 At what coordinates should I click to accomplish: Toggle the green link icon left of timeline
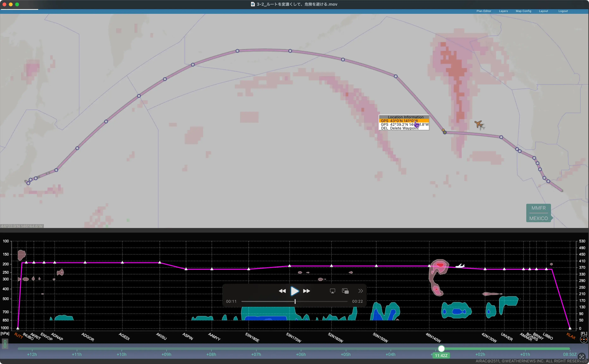click(x=5, y=344)
